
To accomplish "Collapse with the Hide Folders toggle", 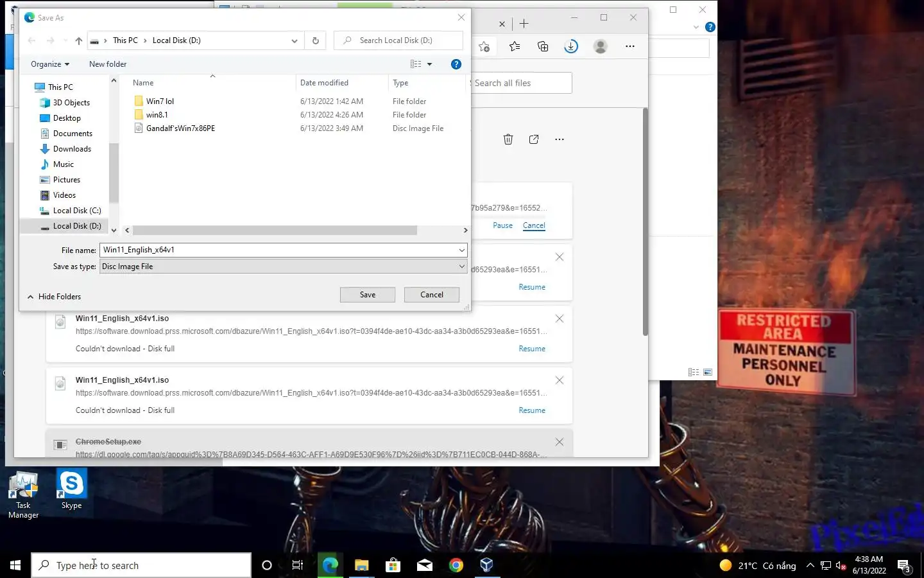I will click(54, 297).
